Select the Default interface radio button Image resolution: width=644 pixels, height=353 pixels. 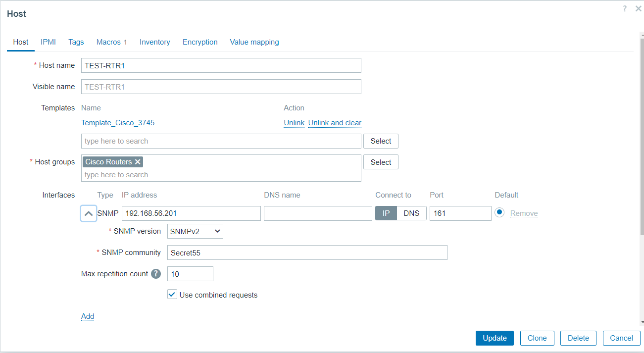point(499,213)
